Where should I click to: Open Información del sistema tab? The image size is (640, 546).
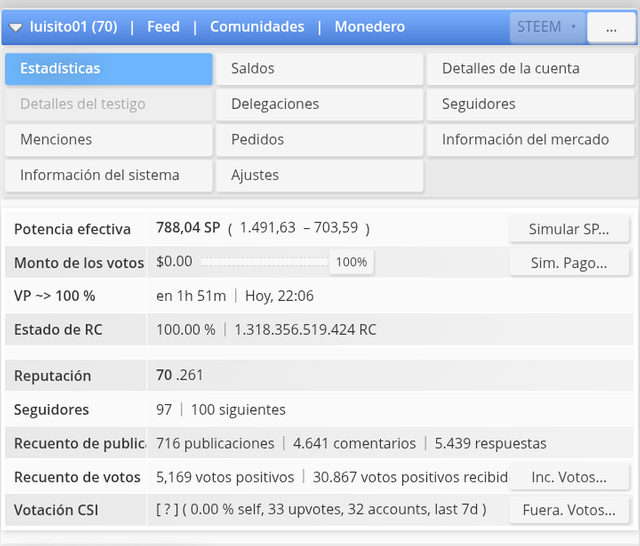pyautogui.click(x=109, y=175)
